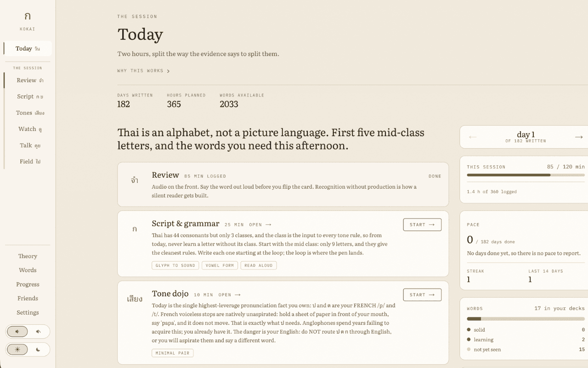Enable sound with the speaker-on toggle
Viewport: 588px width, 368px height.
pos(17,332)
